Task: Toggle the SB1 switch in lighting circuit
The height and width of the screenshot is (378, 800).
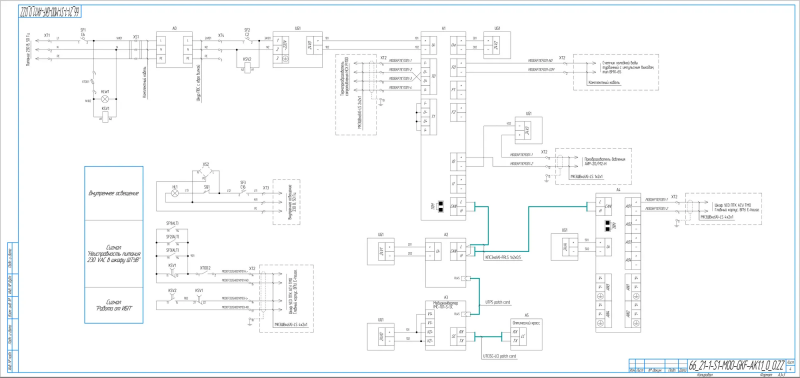Action: click(x=207, y=194)
